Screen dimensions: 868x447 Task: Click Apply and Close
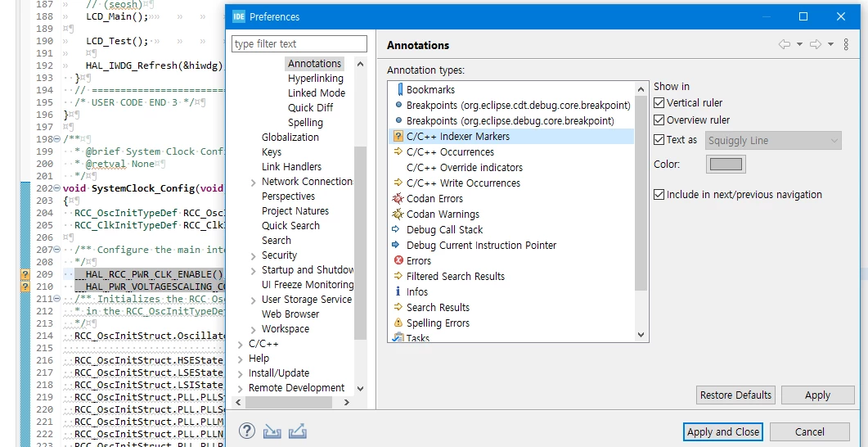coord(723,432)
